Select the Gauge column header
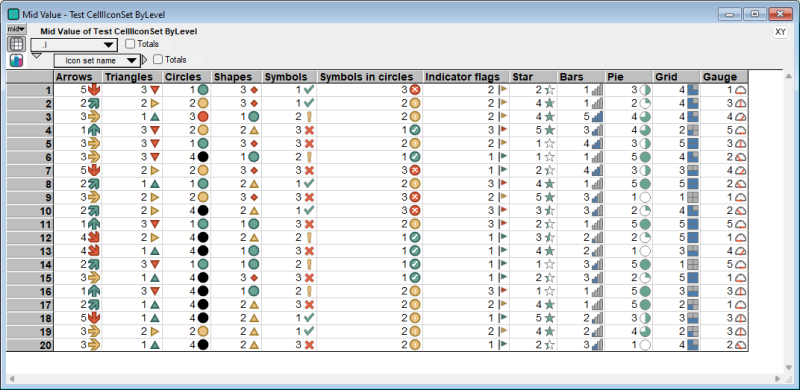The width and height of the screenshot is (800, 390). coord(724,77)
